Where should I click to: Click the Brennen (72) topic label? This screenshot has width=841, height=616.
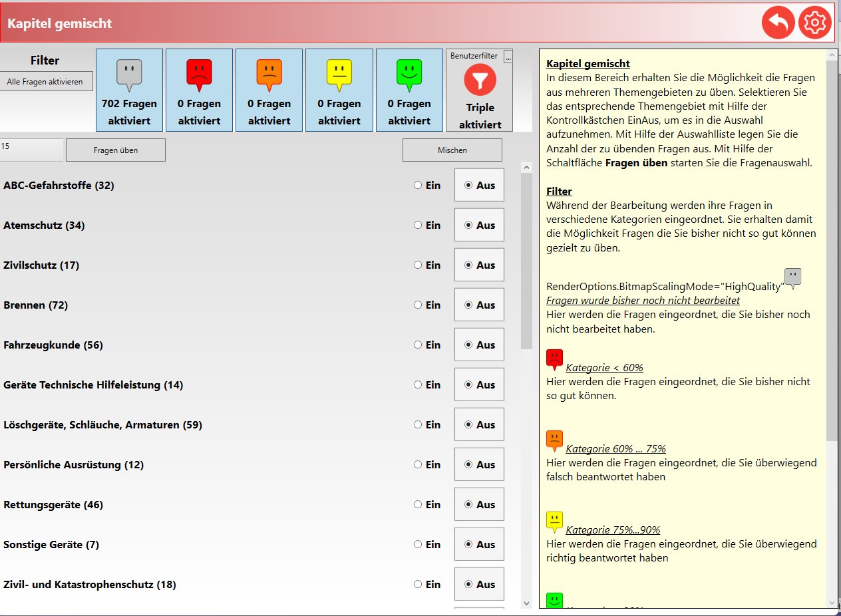click(x=35, y=305)
